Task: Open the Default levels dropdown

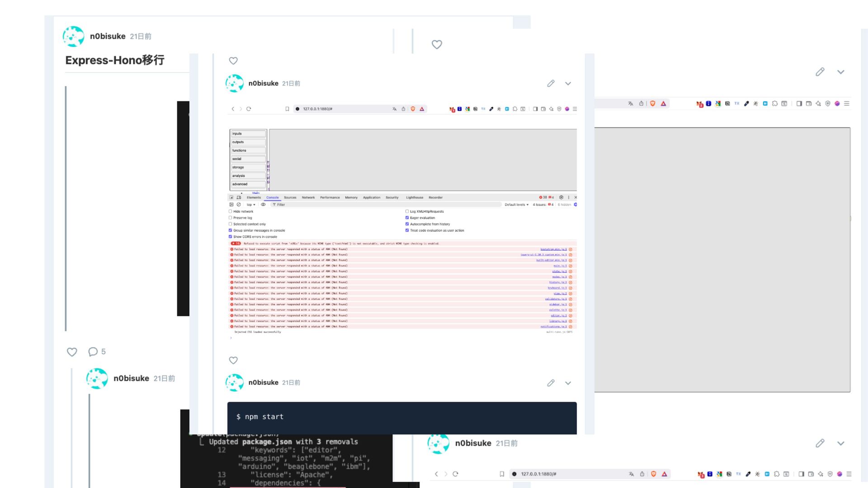Action: (x=516, y=205)
